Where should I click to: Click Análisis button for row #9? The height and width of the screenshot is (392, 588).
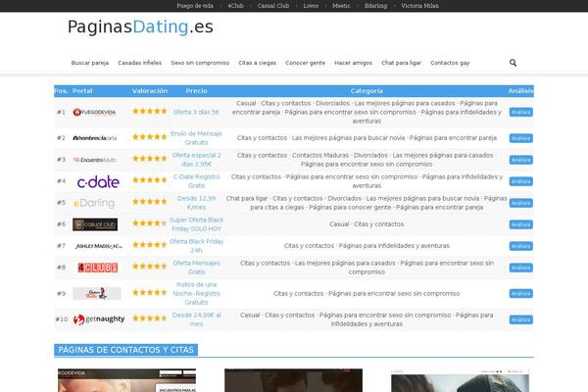[521, 293]
